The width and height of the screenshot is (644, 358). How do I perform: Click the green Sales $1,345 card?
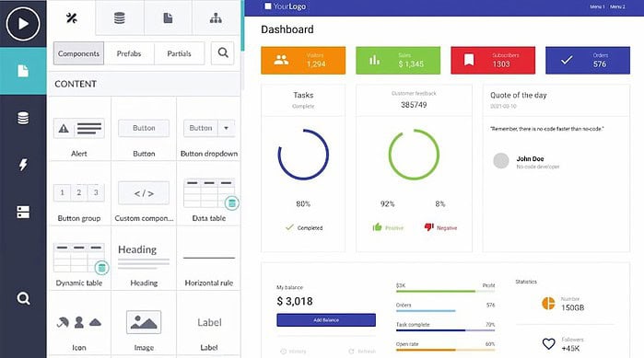click(398, 61)
